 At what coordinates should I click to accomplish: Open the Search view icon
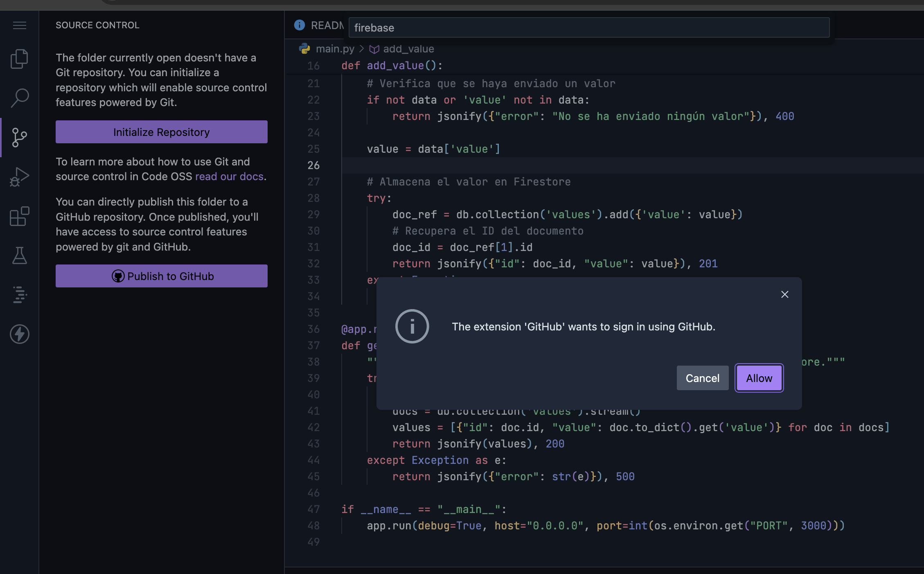point(19,98)
